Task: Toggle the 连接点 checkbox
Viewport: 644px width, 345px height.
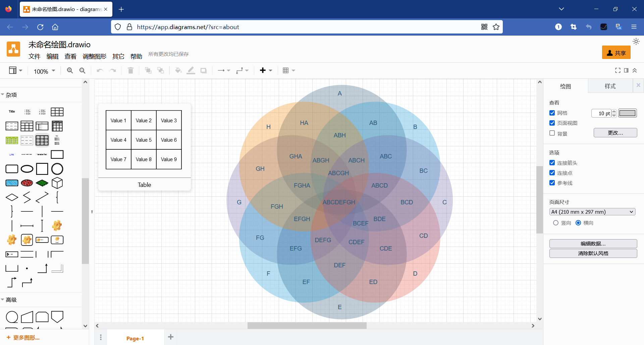Action: point(552,173)
